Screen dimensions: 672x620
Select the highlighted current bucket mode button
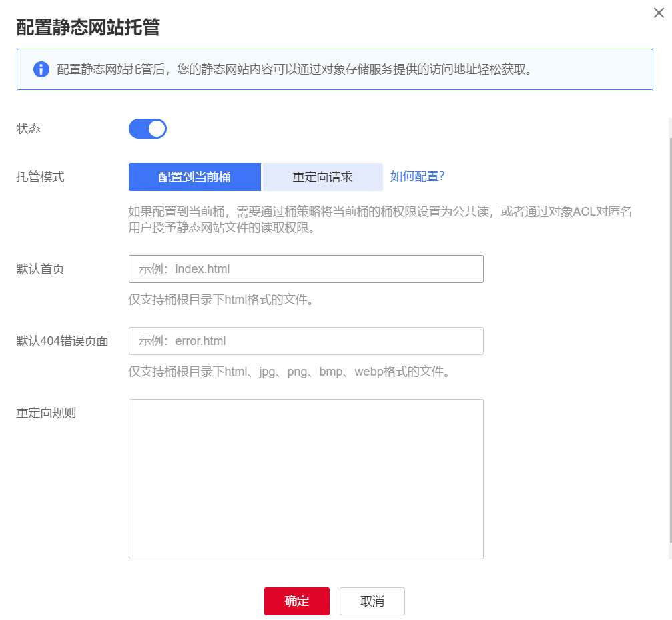coord(194,176)
